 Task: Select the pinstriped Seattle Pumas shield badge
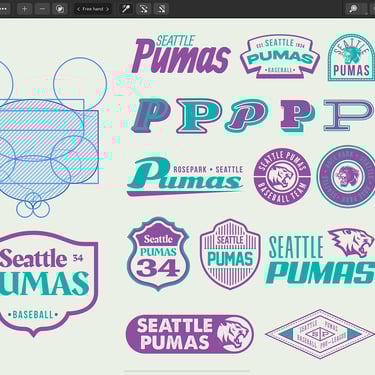(x=230, y=254)
